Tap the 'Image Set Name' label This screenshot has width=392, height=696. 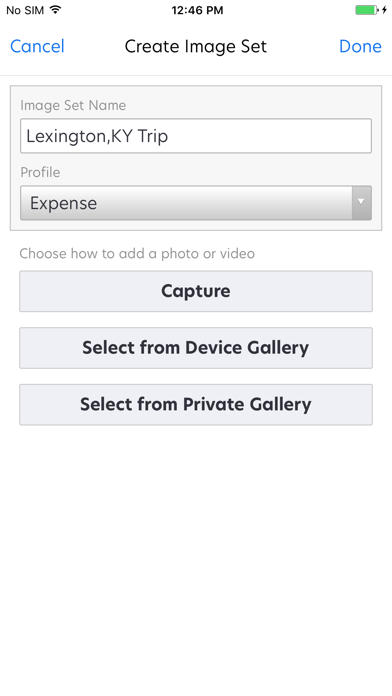[73, 105]
